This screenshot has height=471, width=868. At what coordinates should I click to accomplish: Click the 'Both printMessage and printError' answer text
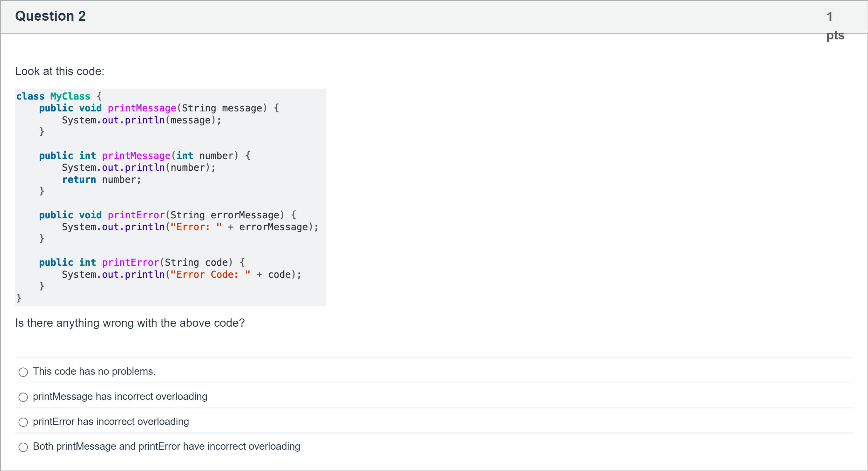point(166,447)
